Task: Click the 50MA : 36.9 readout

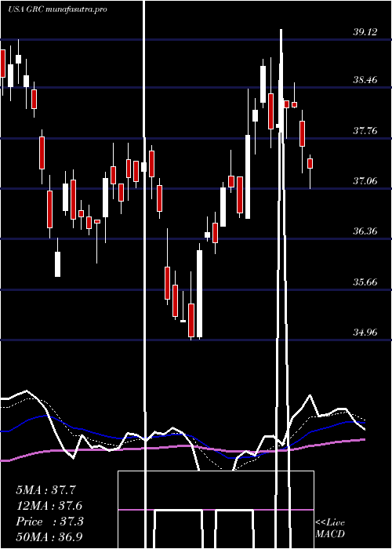Action: pos(49,536)
